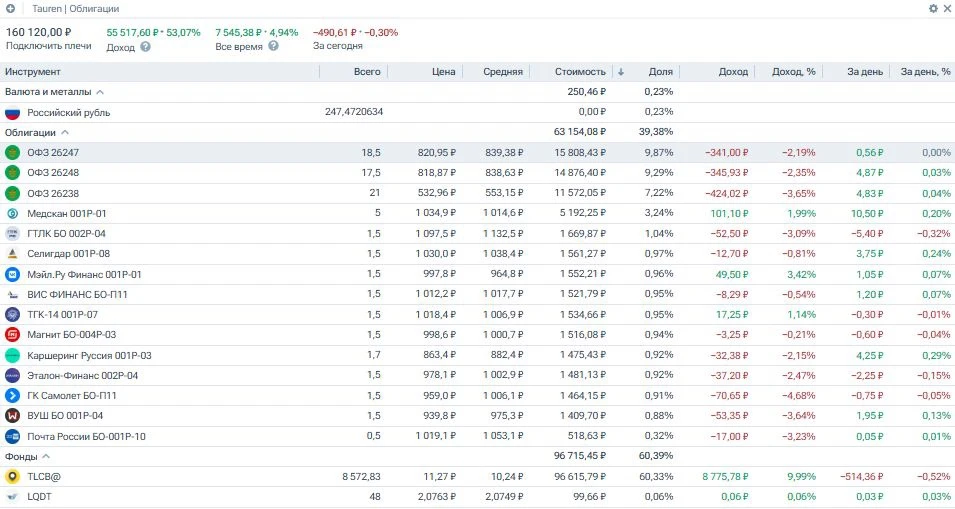Click the ОФЗ 26247 bond icon
The image size is (955, 509).
pos(12,153)
